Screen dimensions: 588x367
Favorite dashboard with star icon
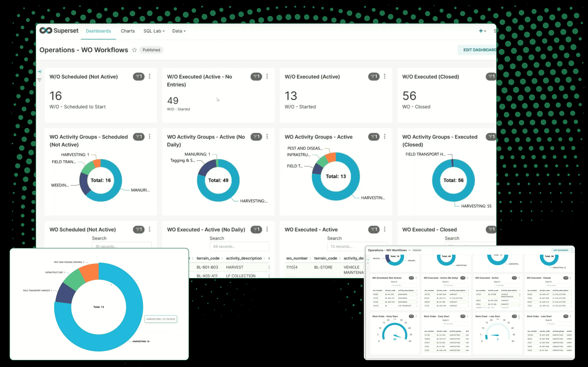[x=134, y=50]
